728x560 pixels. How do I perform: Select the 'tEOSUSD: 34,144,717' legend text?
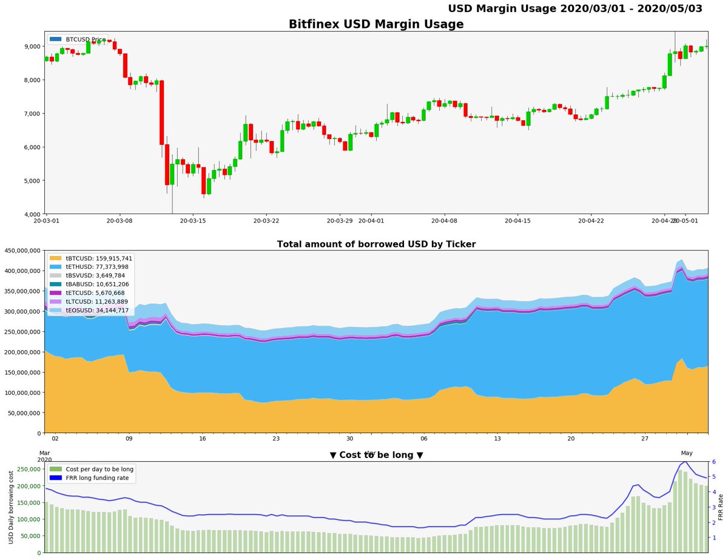click(x=97, y=310)
